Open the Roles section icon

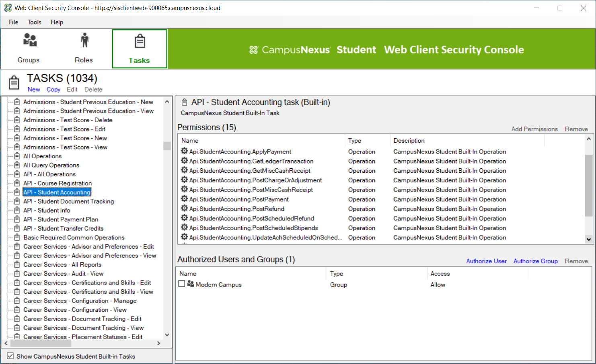point(84,40)
